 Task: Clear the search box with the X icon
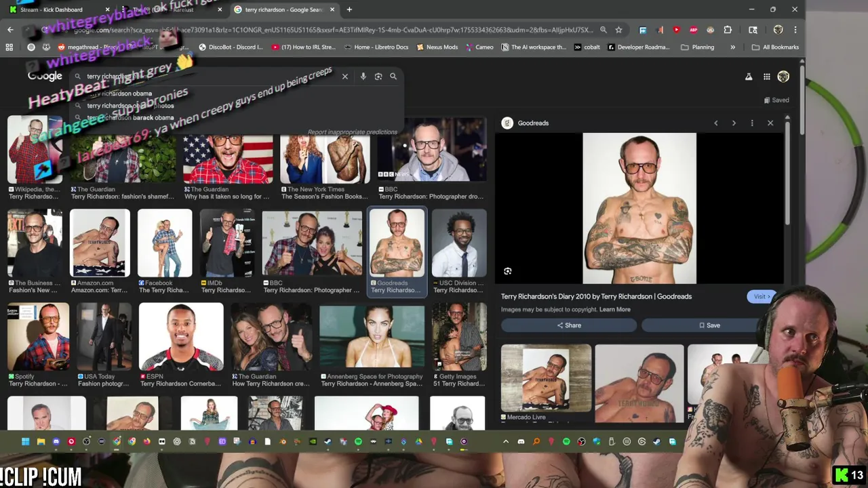tap(344, 77)
